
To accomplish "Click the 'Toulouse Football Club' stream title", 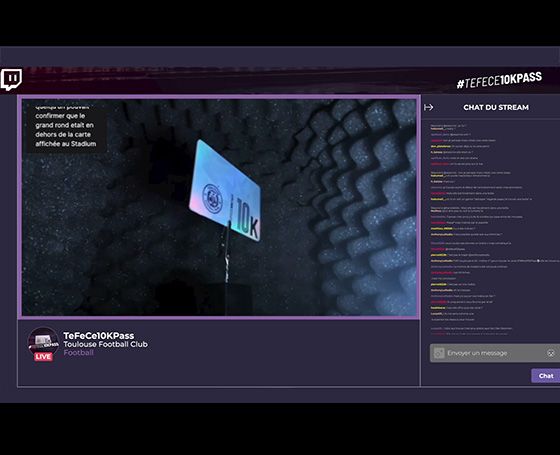I will pyautogui.click(x=105, y=344).
